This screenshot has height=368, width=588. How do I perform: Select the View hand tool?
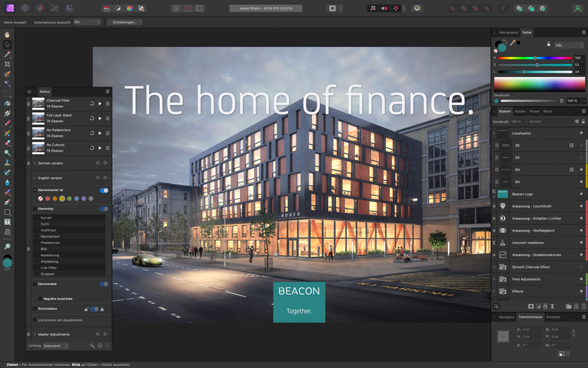tap(7, 35)
